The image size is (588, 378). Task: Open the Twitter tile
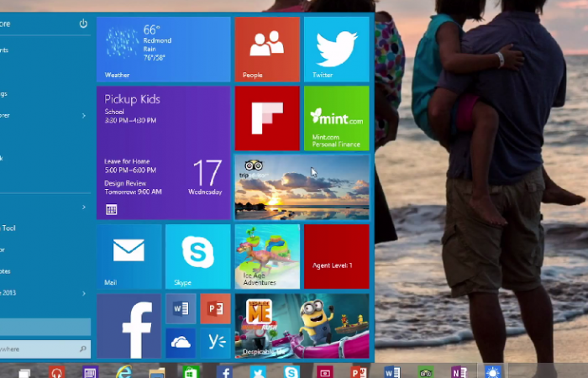tap(336, 49)
